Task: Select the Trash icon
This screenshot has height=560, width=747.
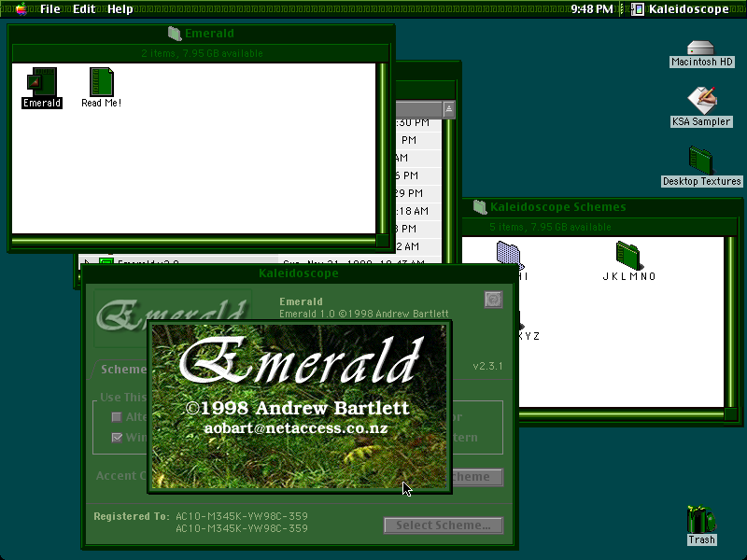Action: tap(701, 519)
